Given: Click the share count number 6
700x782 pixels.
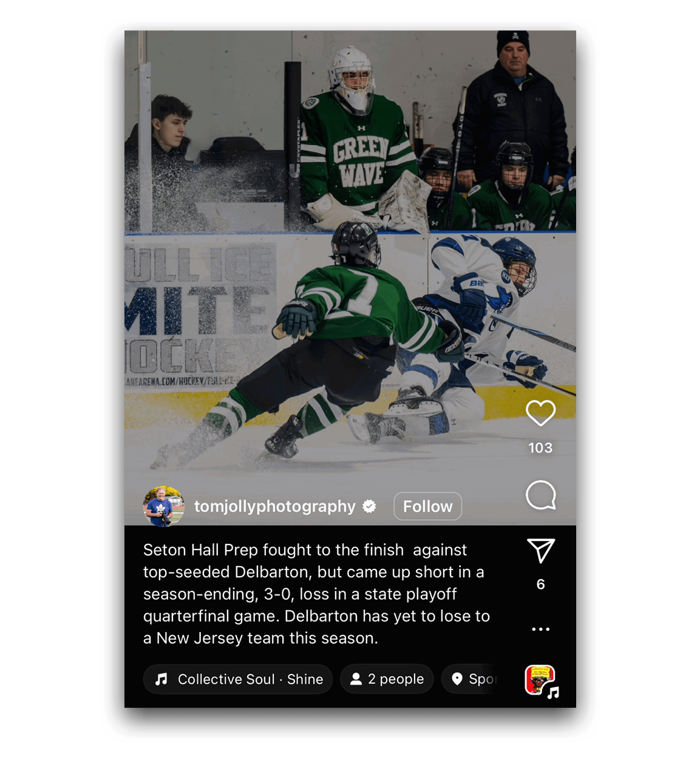Looking at the screenshot, I should 540,584.
